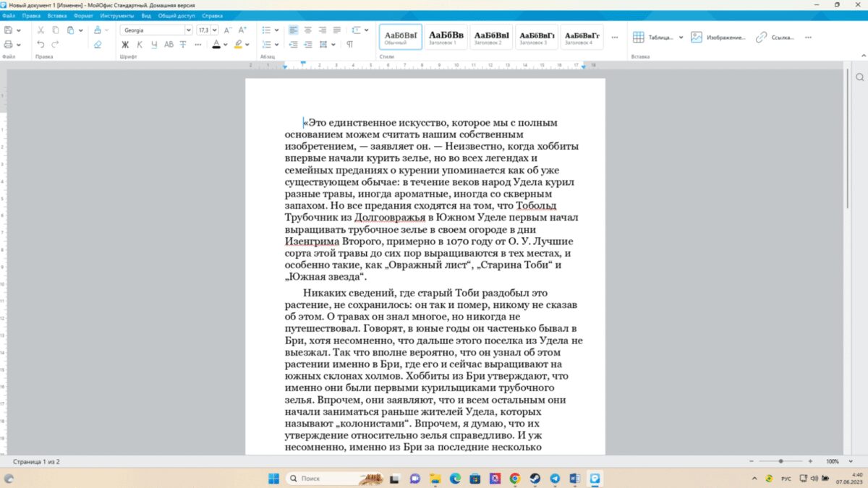Apply text highlight color
Screen dimensions: 868x488
tap(239, 44)
